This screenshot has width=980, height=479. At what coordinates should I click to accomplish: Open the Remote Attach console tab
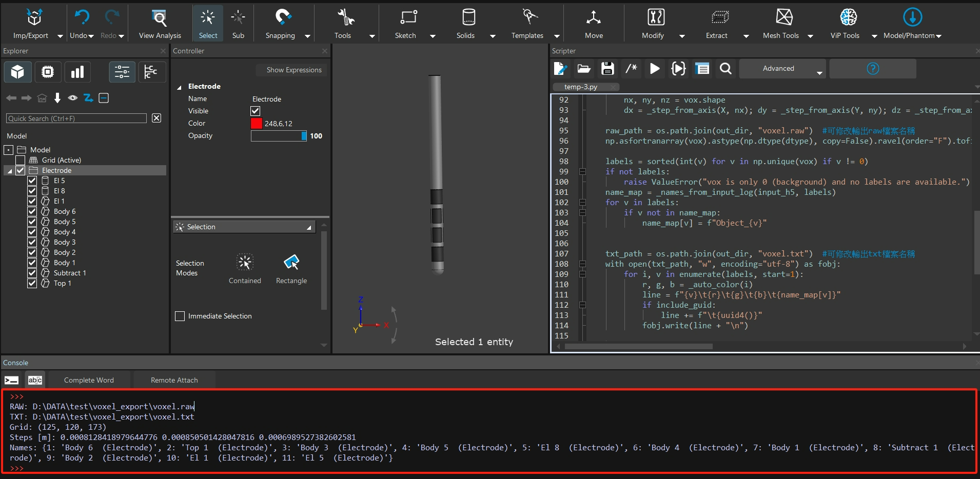click(x=174, y=380)
